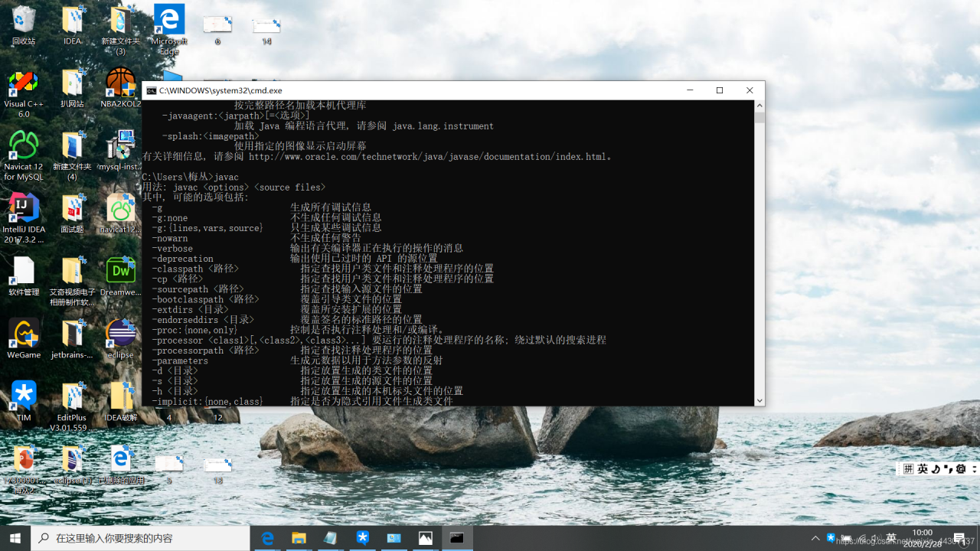The width and height of the screenshot is (980, 551).
Task: Open the IDEA破解 zip archive icon
Action: tap(120, 402)
